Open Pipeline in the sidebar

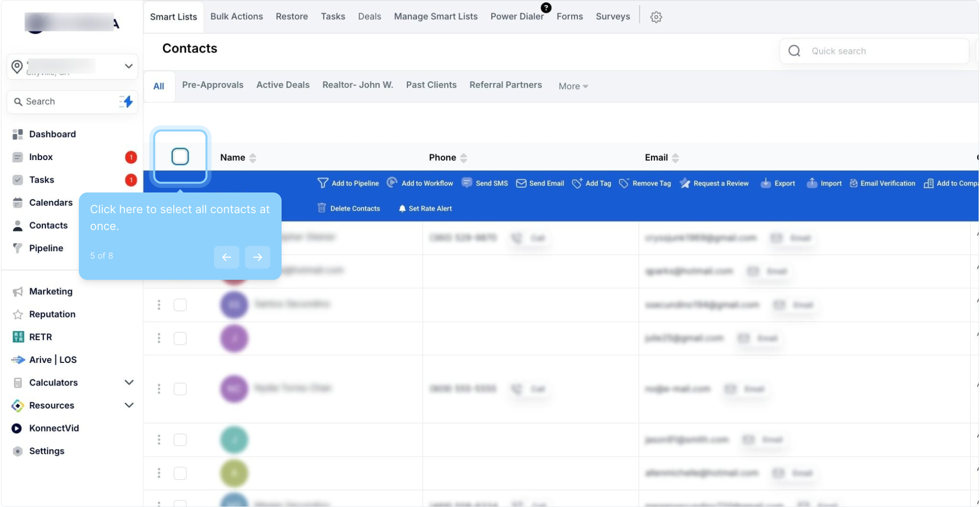click(46, 248)
